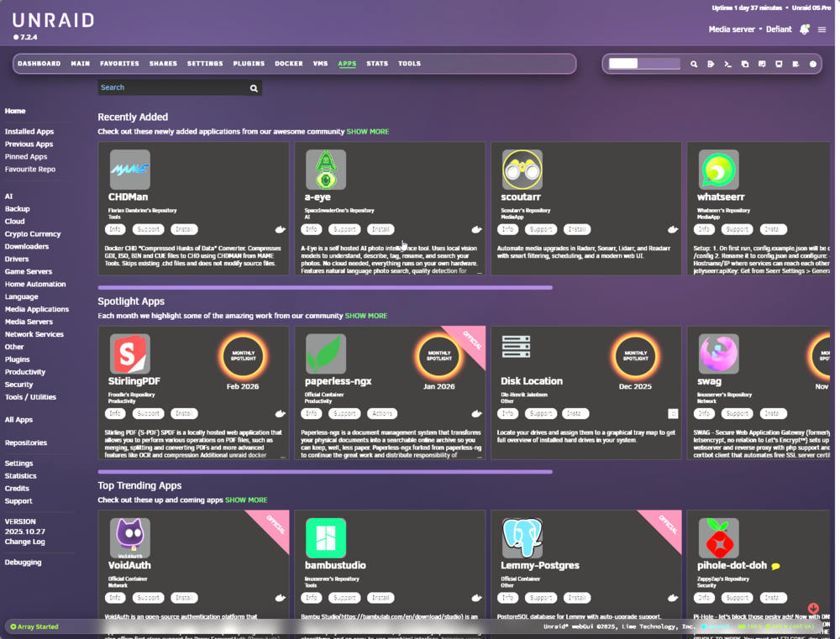Image resolution: width=840 pixels, height=639 pixels.
Task: Click the paperless-ngx leaf icon
Action: click(x=326, y=354)
